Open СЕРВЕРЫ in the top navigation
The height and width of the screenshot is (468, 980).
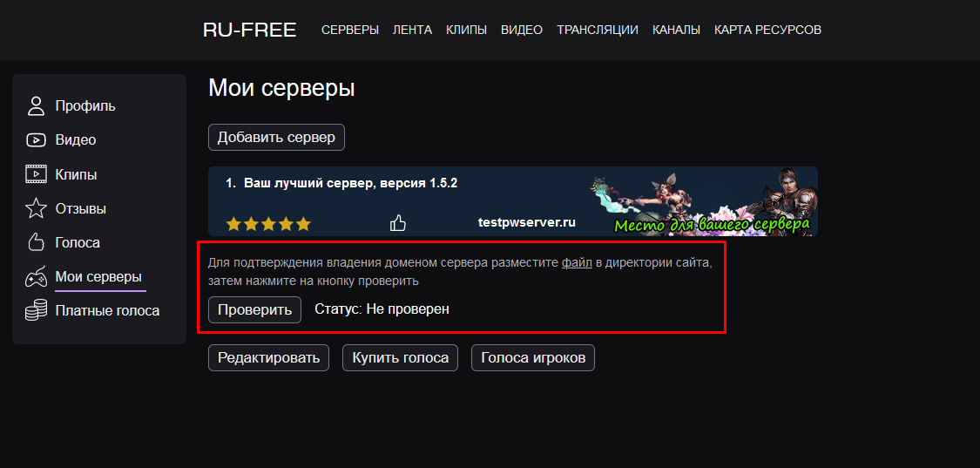[x=350, y=30]
